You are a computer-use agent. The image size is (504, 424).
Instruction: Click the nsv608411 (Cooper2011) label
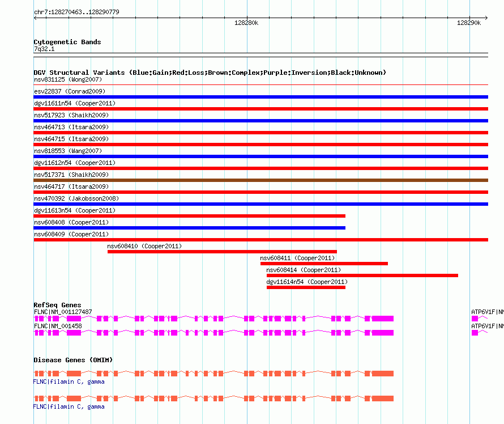(297, 258)
